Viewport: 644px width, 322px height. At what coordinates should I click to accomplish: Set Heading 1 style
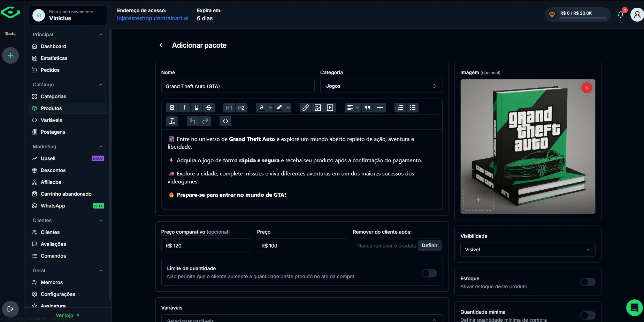click(x=229, y=108)
